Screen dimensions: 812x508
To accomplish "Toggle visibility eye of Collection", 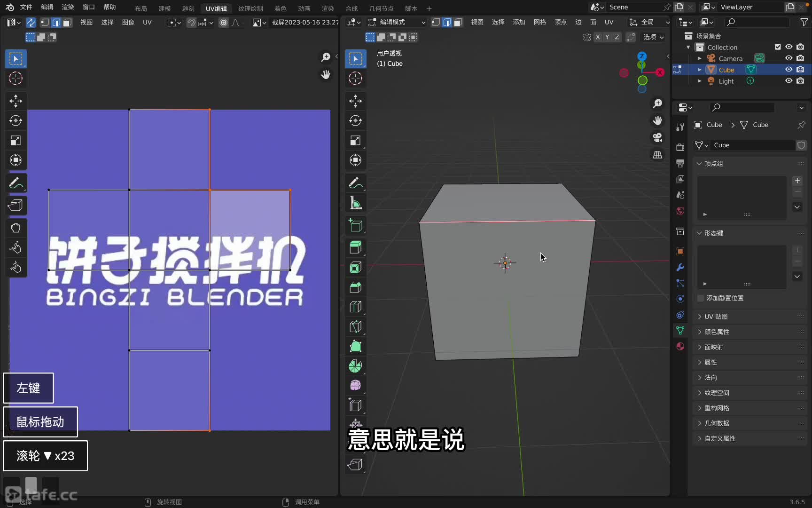I will [x=789, y=47].
